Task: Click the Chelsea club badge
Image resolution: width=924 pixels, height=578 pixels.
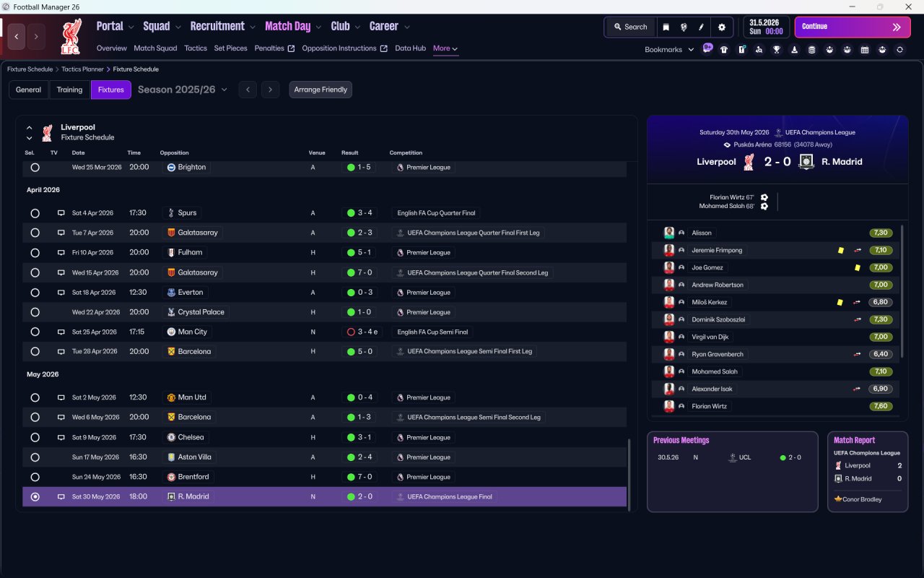Action: [171, 437]
